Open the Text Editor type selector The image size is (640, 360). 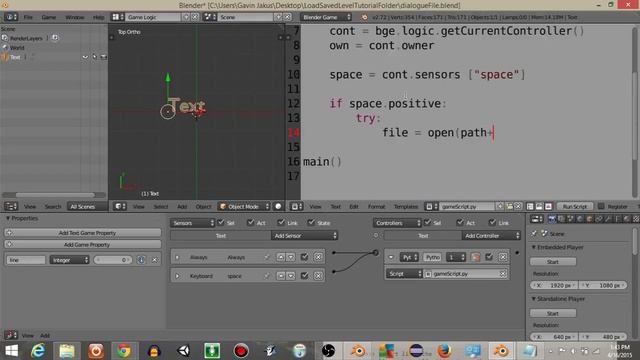tap(296, 207)
